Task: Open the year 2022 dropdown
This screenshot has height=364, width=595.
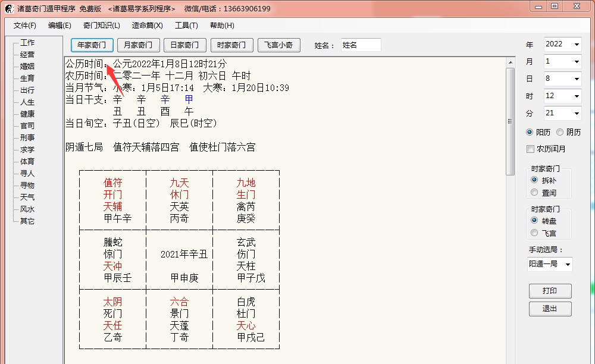Action: 562,44
